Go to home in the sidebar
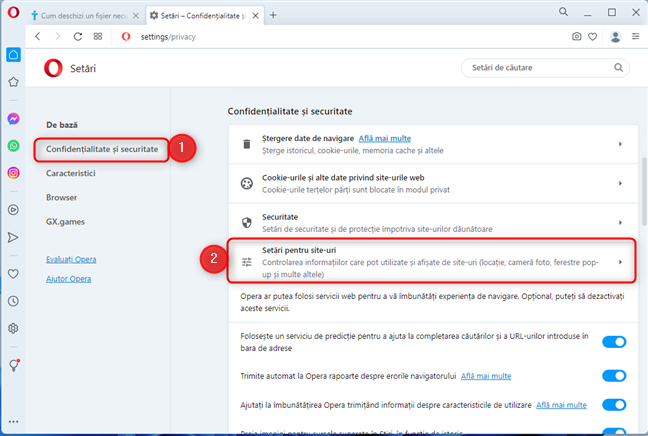Image resolution: width=648 pixels, height=436 pixels. 13,55
